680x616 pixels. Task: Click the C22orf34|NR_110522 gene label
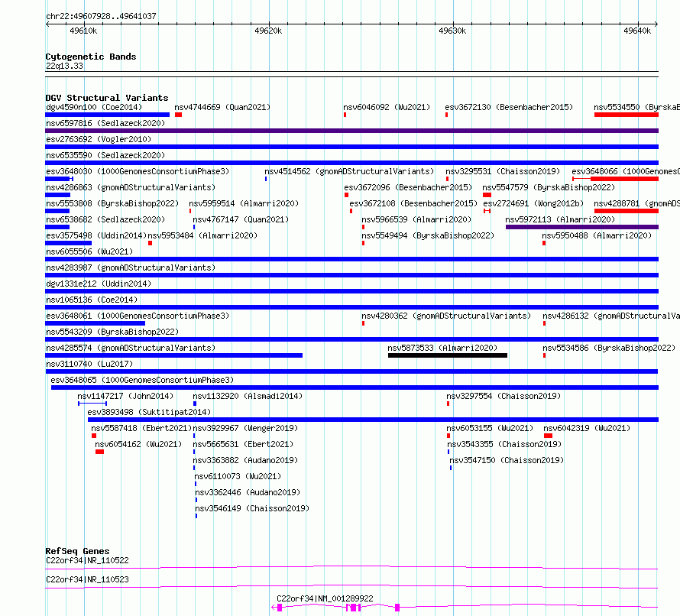point(88,560)
